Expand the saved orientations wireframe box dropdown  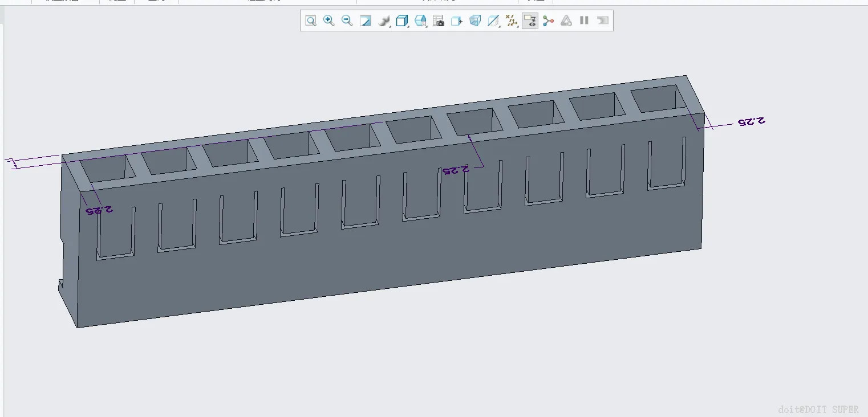[403, 21]
